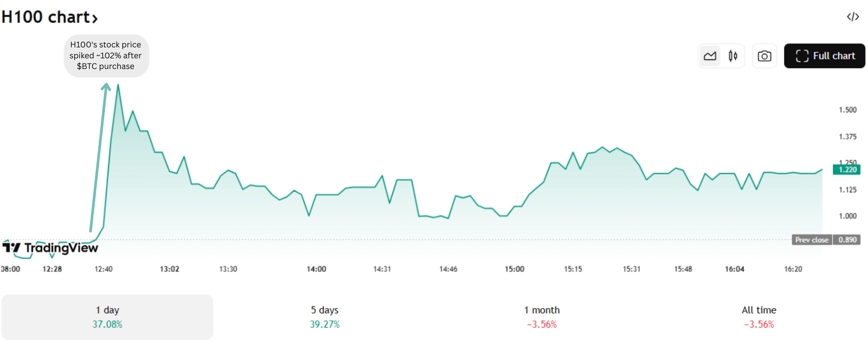
Task: Select the line chart style icon
Action: pyautogui.click(x=710, y=56)
